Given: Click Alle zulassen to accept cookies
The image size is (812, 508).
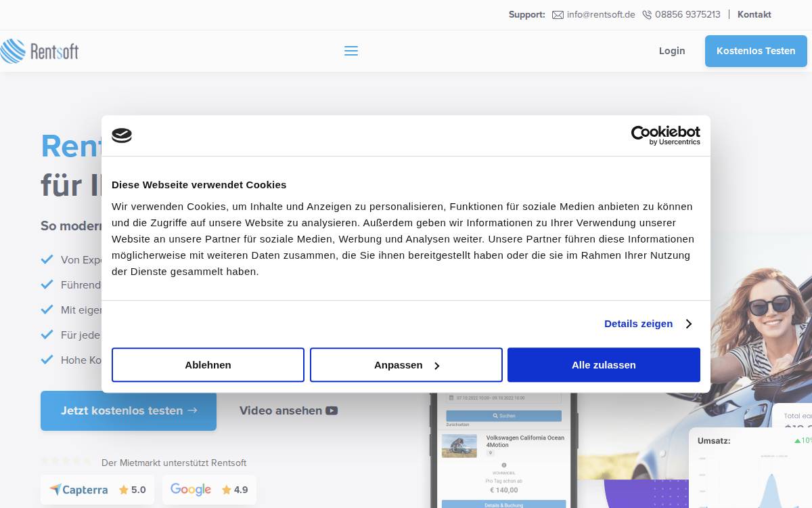Looking at the screenshot, I should 604,365.
